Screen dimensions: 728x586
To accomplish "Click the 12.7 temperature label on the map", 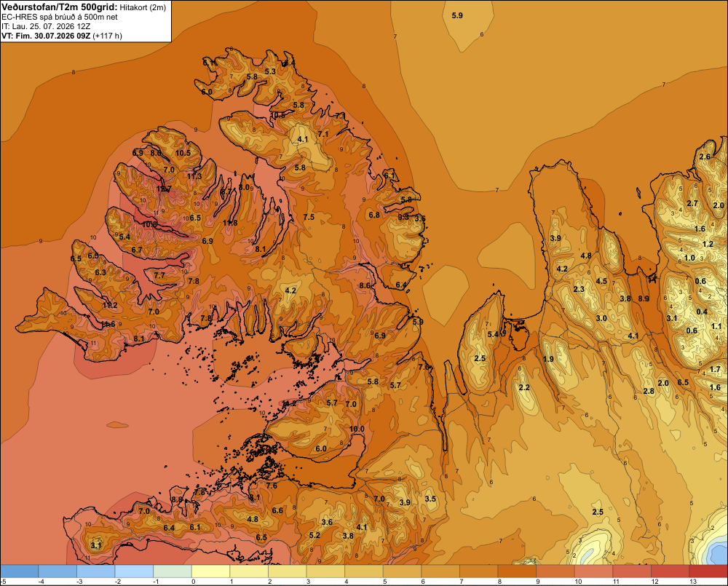I will point(164,189).
